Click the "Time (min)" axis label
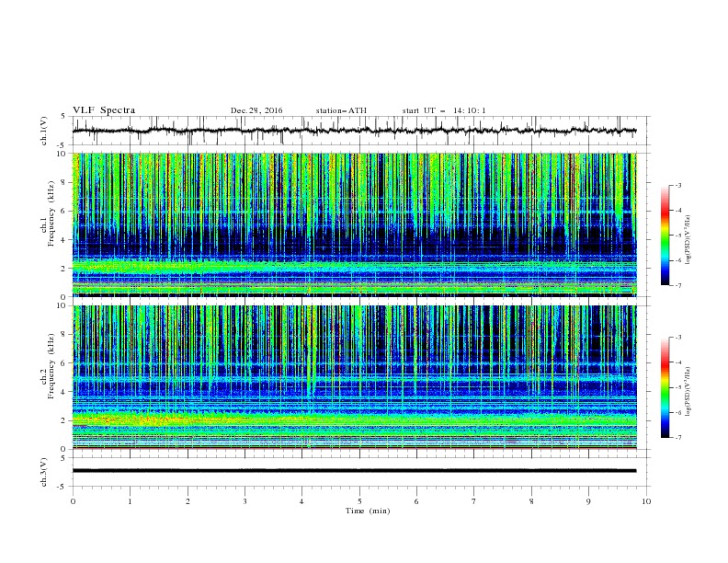Viewport: 728px width, 563px height. pos(368,511)
